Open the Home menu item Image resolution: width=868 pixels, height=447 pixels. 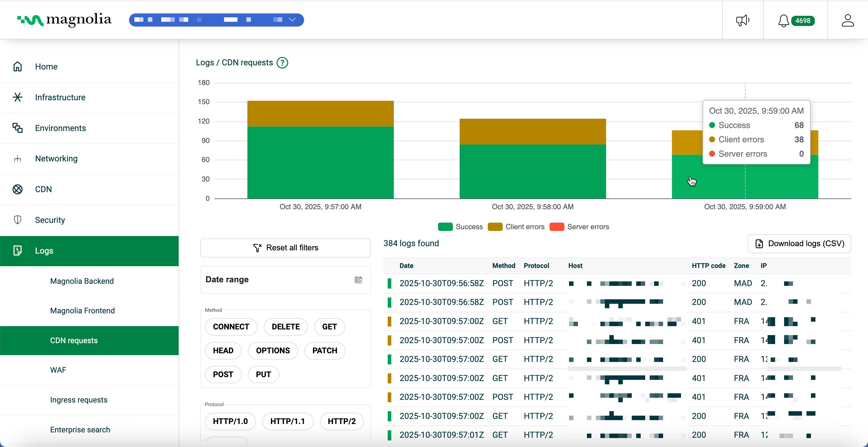click(x=89, y=67)
